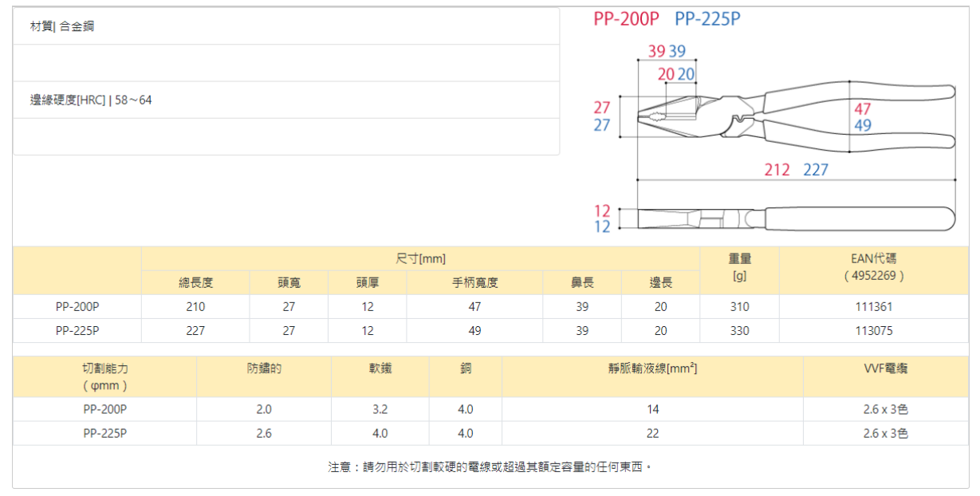Click the 212 overall length dimension in diagram
Image resolution: width=980 pixels, height=496 pixels.
[777, 170]
